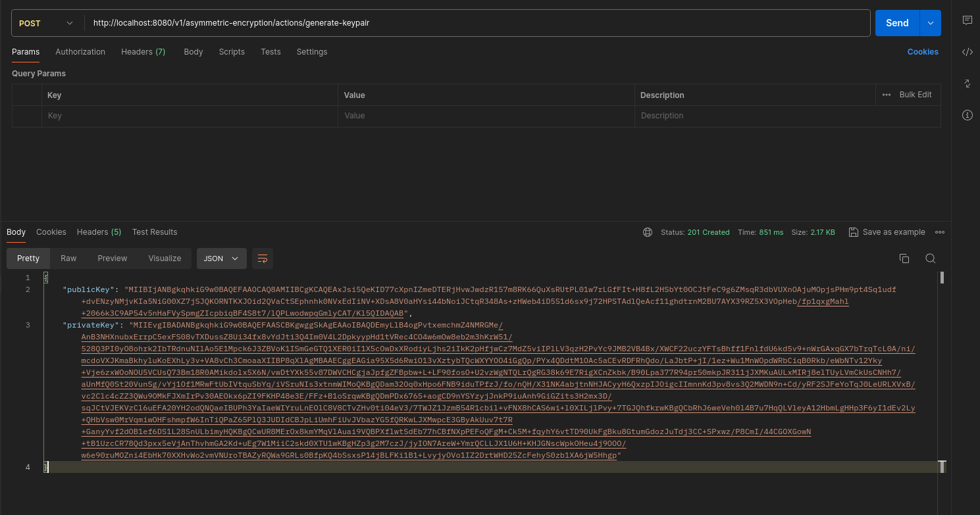Viewport: 980px width, 515px height.
Task: Open the request Settings tab
Action: [312, 52]
